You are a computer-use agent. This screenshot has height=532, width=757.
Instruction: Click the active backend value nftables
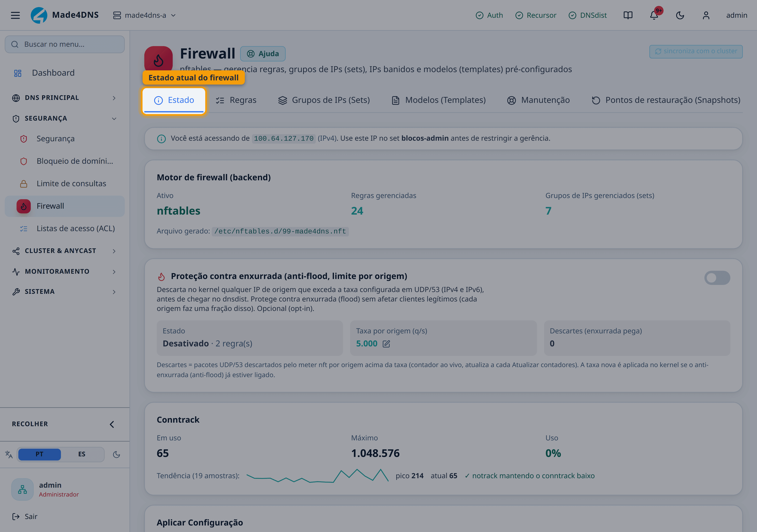click(178, 211)
